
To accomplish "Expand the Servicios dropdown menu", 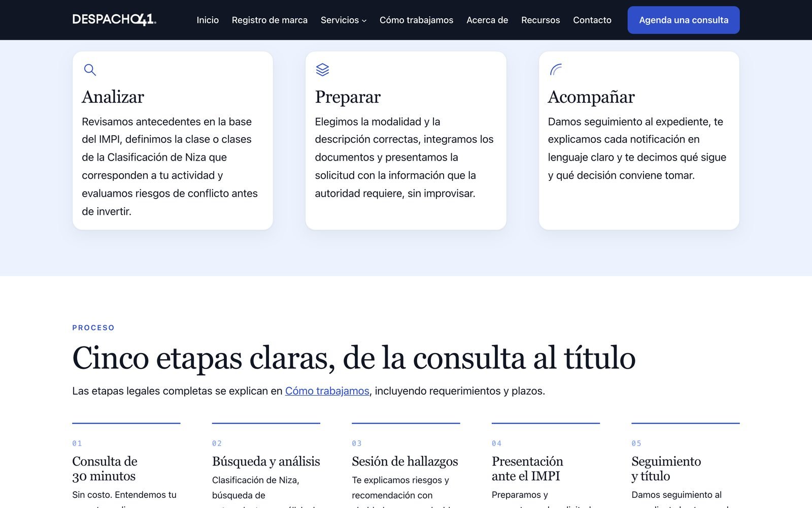I will click(x=344, y=20).
